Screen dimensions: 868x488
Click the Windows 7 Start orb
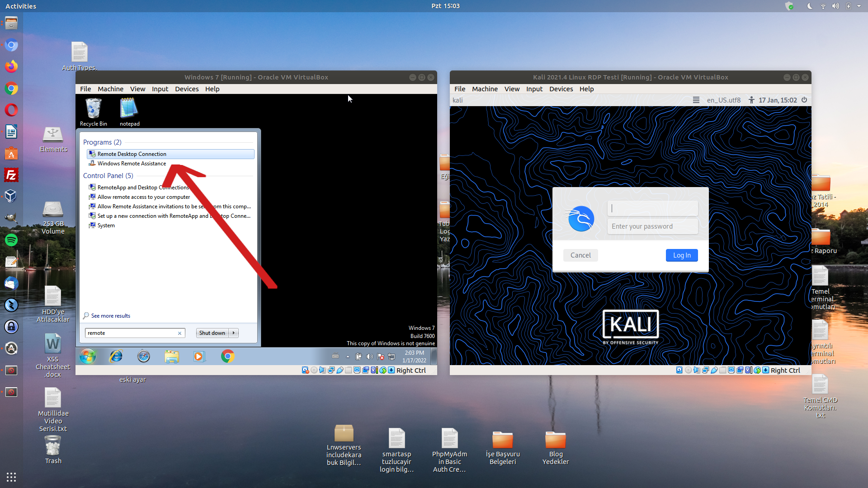(88, 357)
